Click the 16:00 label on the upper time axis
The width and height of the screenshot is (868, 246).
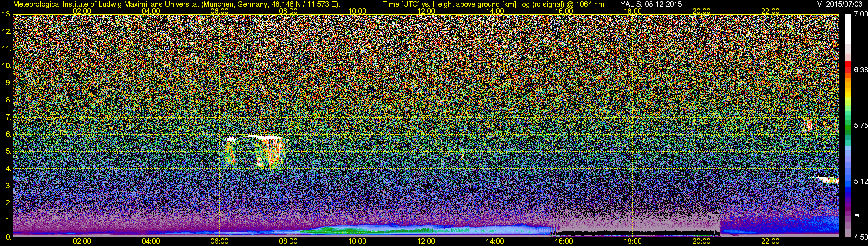click(564, 11)
